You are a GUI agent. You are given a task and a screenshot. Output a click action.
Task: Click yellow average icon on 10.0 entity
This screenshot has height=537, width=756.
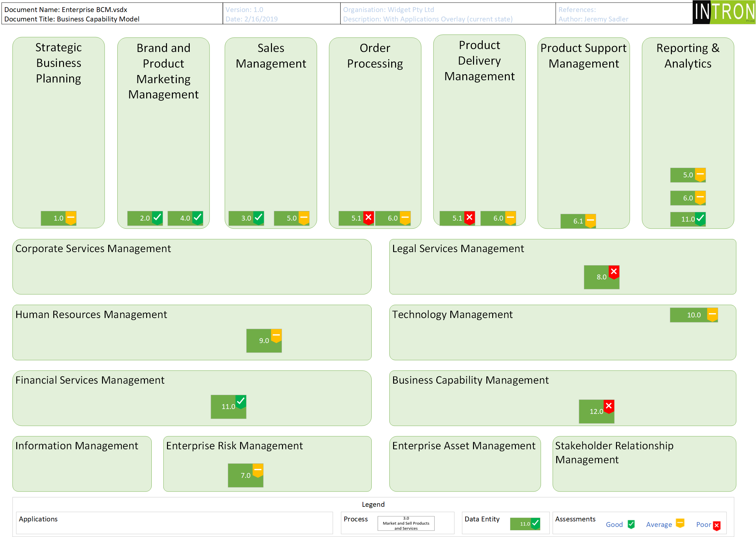[x=712, y=314]
